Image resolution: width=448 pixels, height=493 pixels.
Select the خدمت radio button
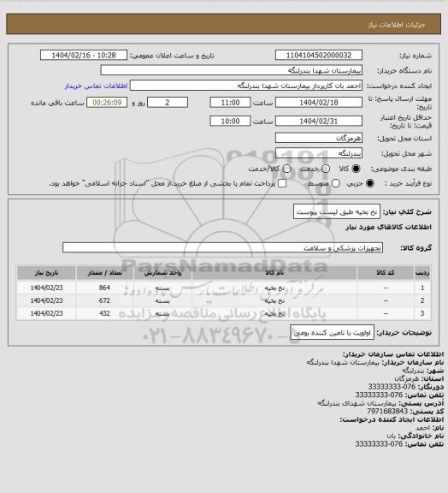point(326,169)
